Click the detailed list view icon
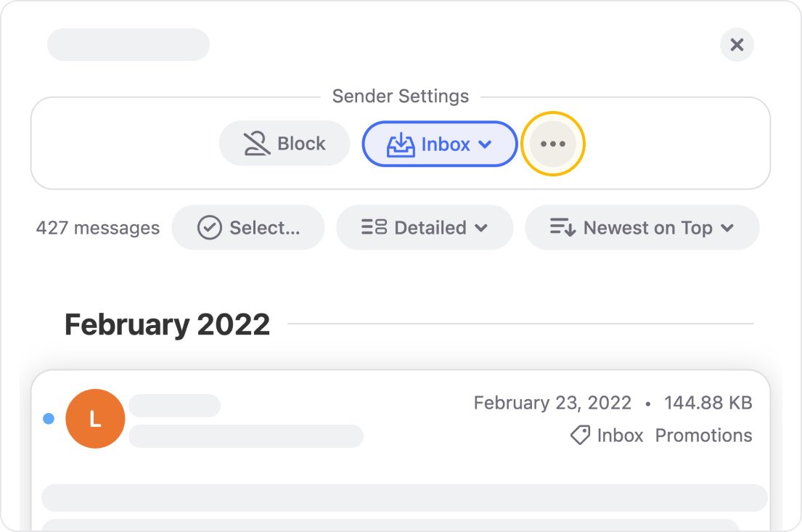The image size is (802, 532). (x=372, y=227)
